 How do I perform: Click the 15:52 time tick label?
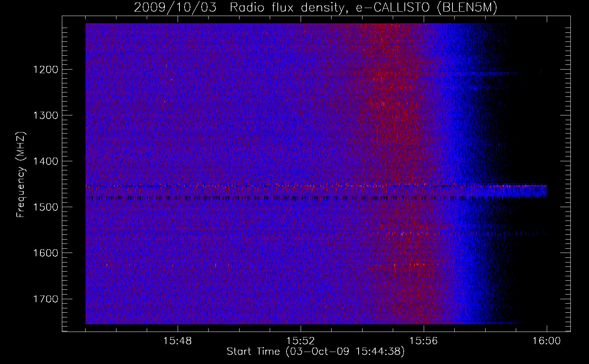[300, 341]
